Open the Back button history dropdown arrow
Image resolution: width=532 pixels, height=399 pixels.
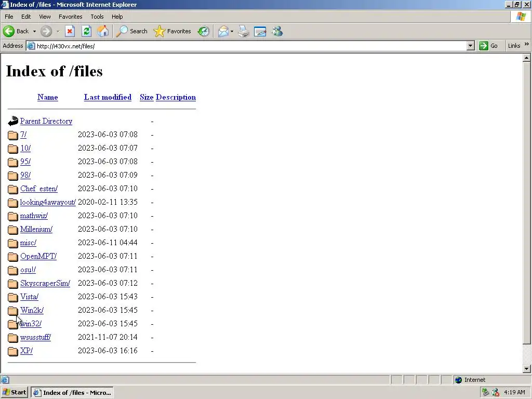(x=34, y=31)
